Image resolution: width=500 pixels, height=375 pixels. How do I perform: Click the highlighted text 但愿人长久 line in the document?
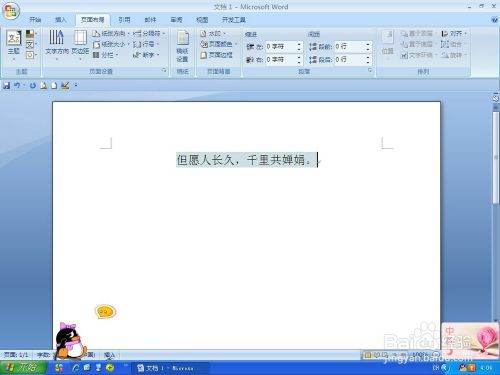point(247,160)
